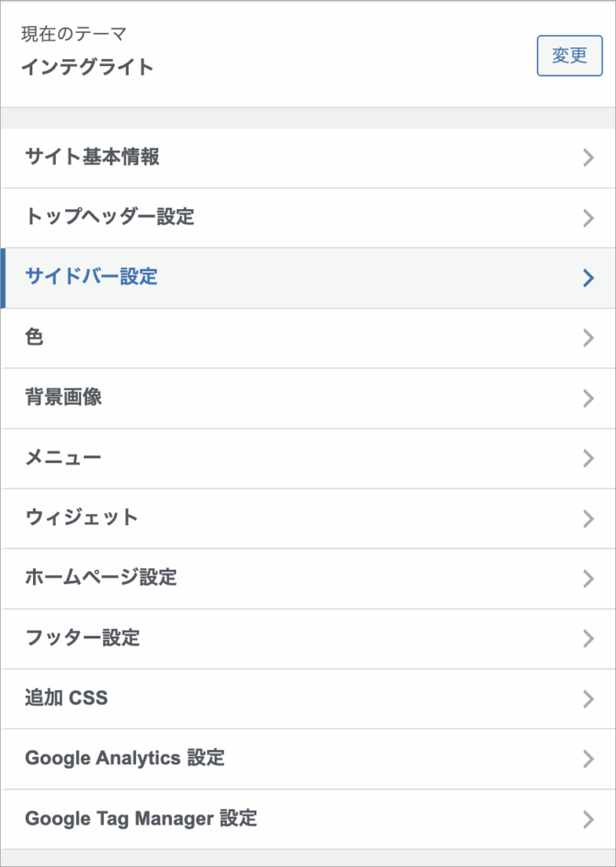
Task: Click chevron on Google Tag Manager row
Action: pyautogui.click(x=588, y=819)
